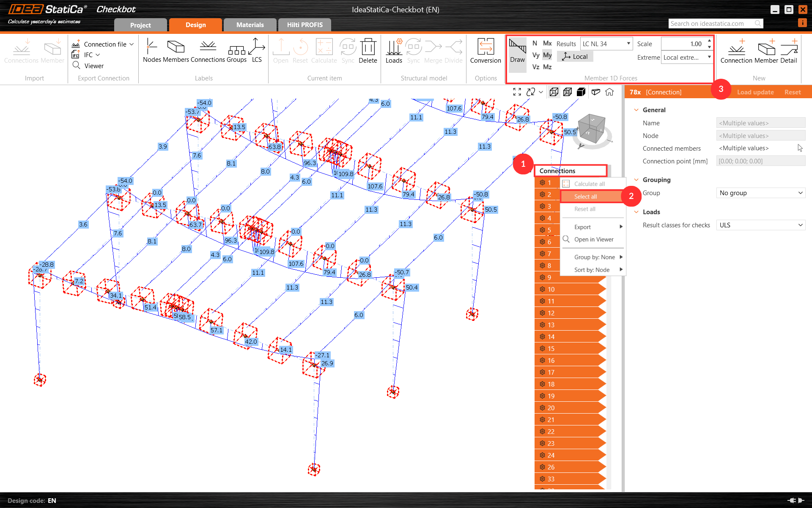This screenshot has width=812, height=508.
Task: Collapse the General section in properties panel
Action: (636, 110)
